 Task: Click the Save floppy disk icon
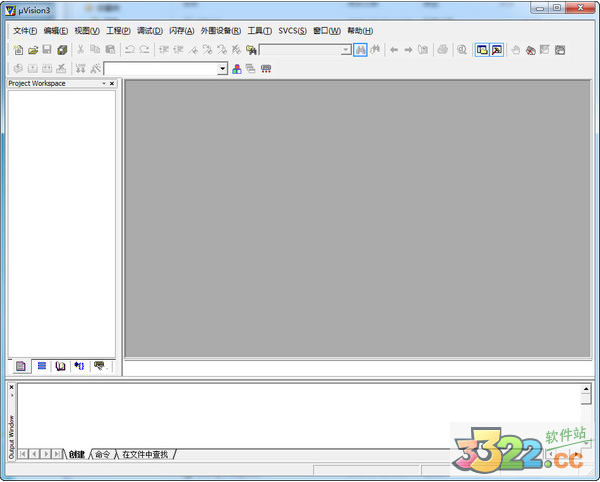(x=47, y=50)
